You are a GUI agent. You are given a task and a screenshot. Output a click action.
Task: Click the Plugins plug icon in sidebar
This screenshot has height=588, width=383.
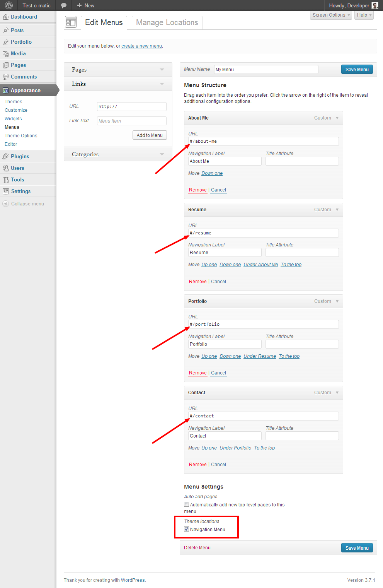[6, 157]
